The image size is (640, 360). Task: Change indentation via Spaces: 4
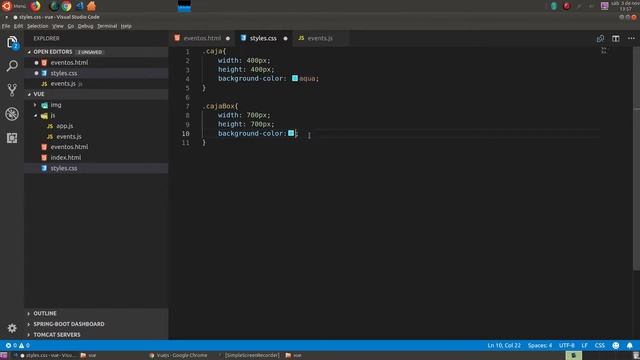(540, 345)
